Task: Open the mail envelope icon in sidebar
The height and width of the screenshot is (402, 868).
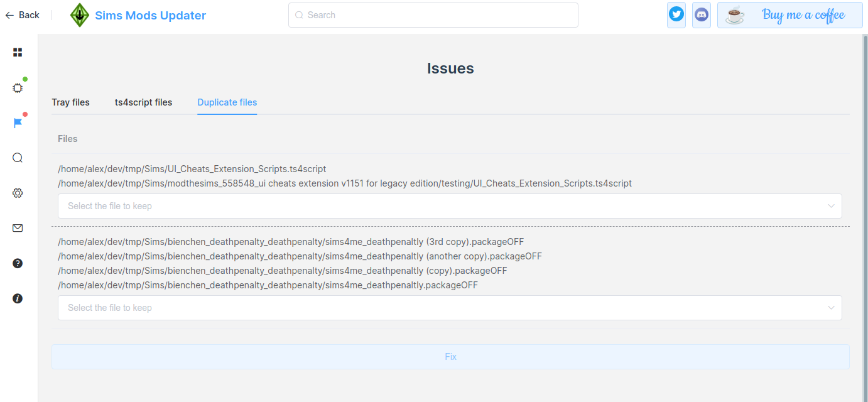Action: pyautogui.click(x=18, y=228)
